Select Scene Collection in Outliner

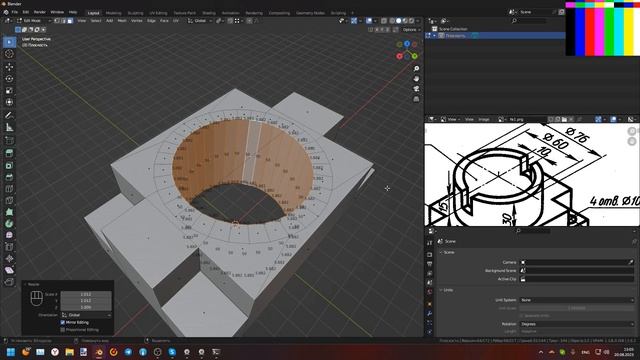tap(453, 29)
